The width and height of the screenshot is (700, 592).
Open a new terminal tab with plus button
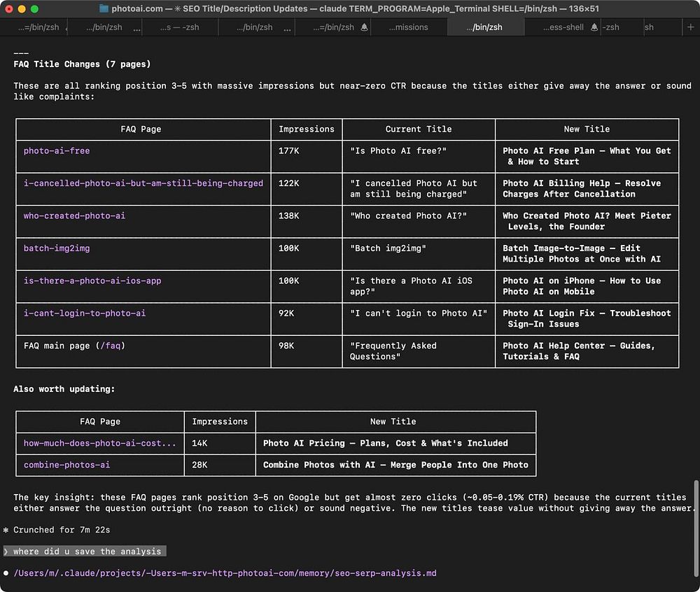click(x=691, y=27)
